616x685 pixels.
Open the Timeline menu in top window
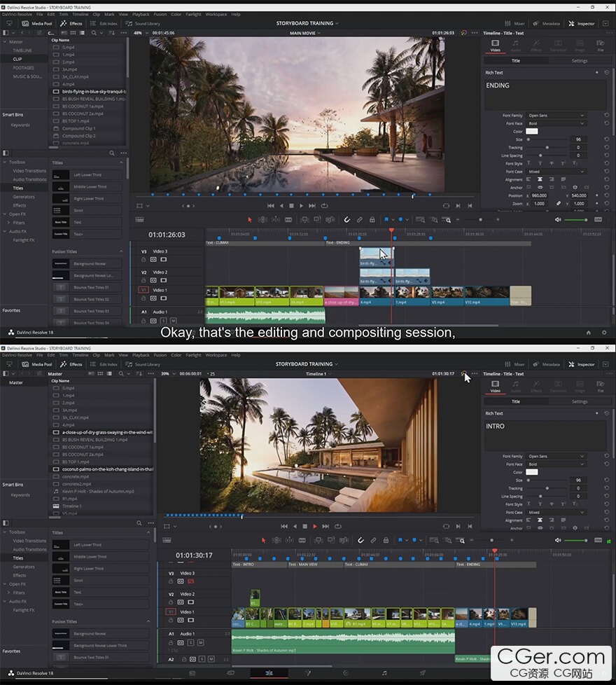tap(80, 15)
